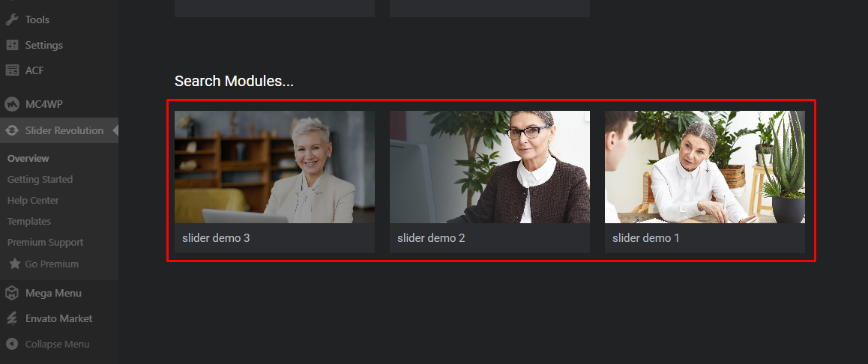This screenshot has width=868, height=364.
Task: Open the Overview submenu item
Action: 28,158
